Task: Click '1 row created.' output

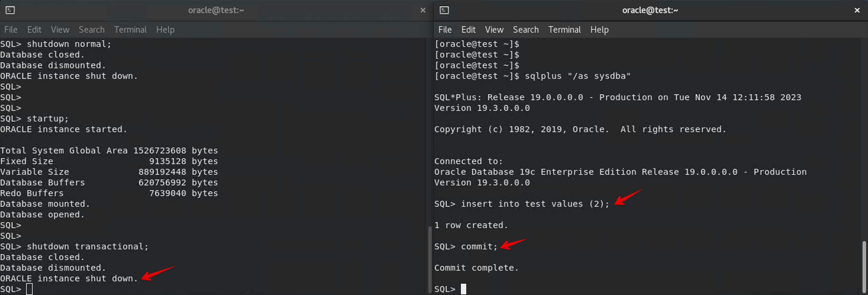Action: [471, 225]
